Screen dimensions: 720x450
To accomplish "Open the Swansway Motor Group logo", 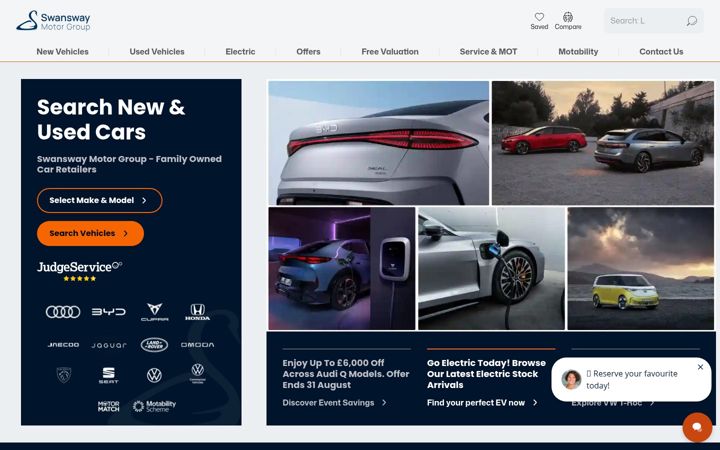I will (53, 21).
